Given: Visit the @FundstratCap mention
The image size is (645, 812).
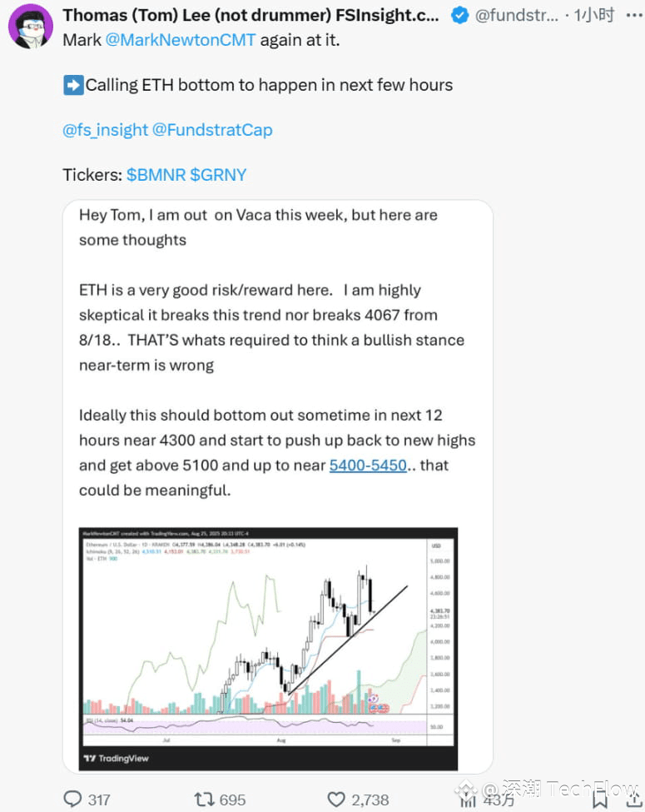Looking at the screenshot, I should point(212,129).
